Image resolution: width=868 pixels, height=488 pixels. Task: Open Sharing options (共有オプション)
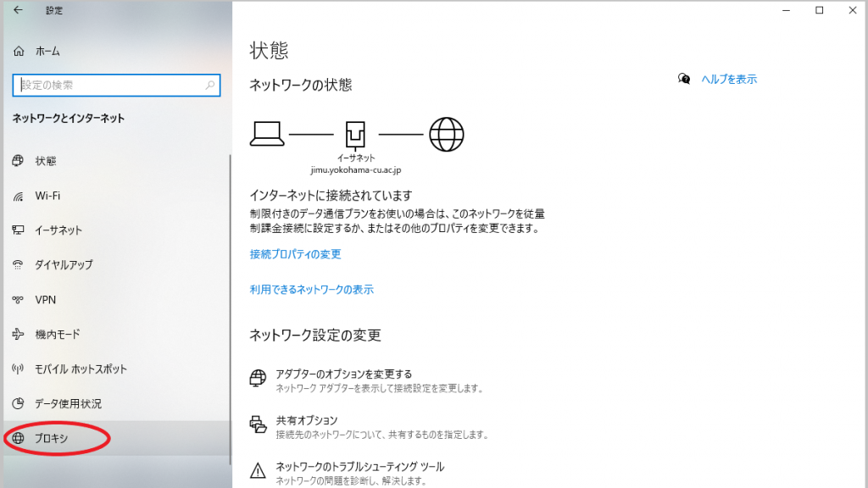tap(306, 420)
